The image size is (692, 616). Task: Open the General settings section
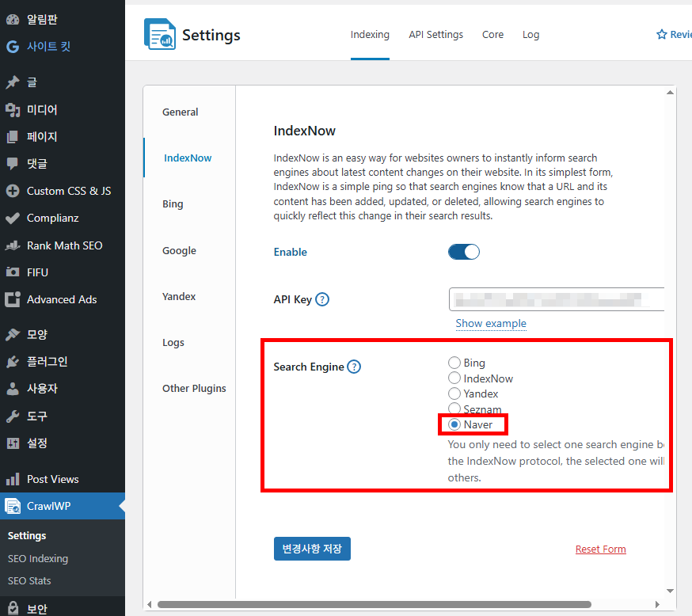(x=180, y=112)
